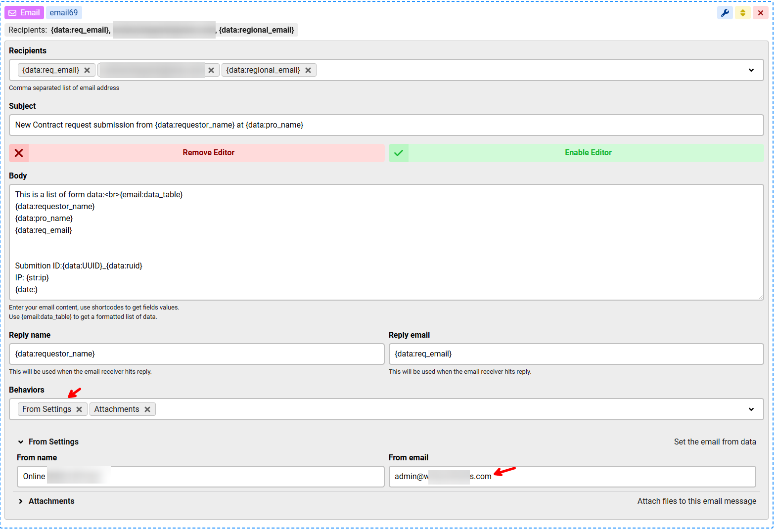Image resolution: width=777 pixels, height=532 pixels.
Task: Remove the From Settings behavior tag
Action: (x=79, y=409)
